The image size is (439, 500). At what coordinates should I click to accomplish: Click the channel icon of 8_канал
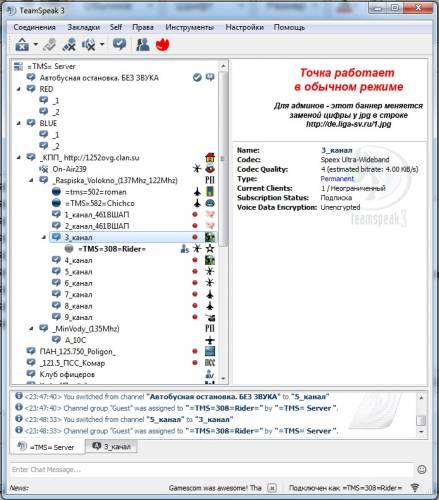point(56,306)
